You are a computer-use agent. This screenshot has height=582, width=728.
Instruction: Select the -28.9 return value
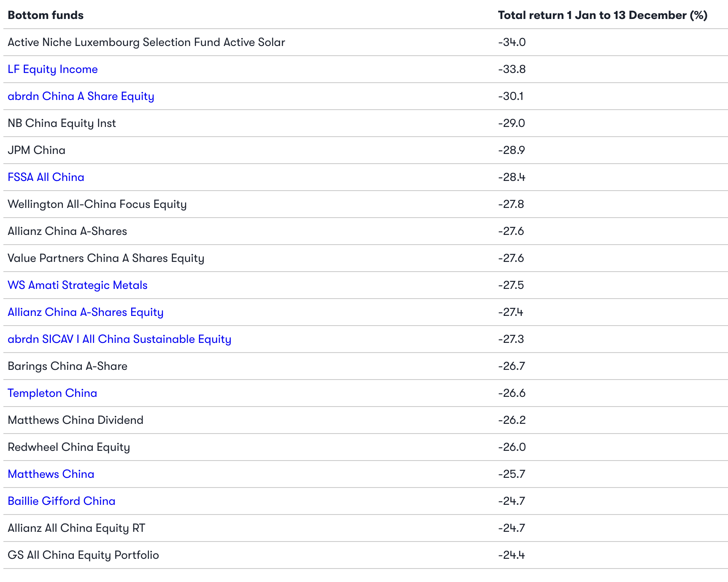[x=512, y=150]
